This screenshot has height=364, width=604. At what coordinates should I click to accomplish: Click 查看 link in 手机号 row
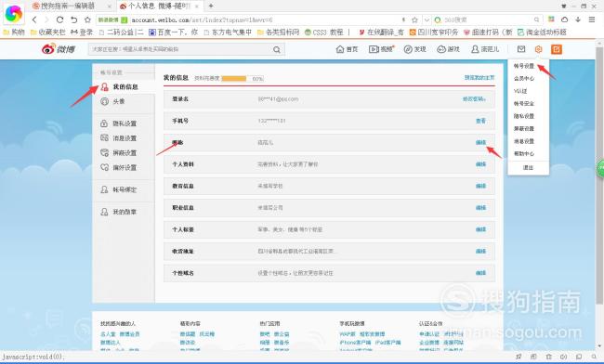click(480, 121)
